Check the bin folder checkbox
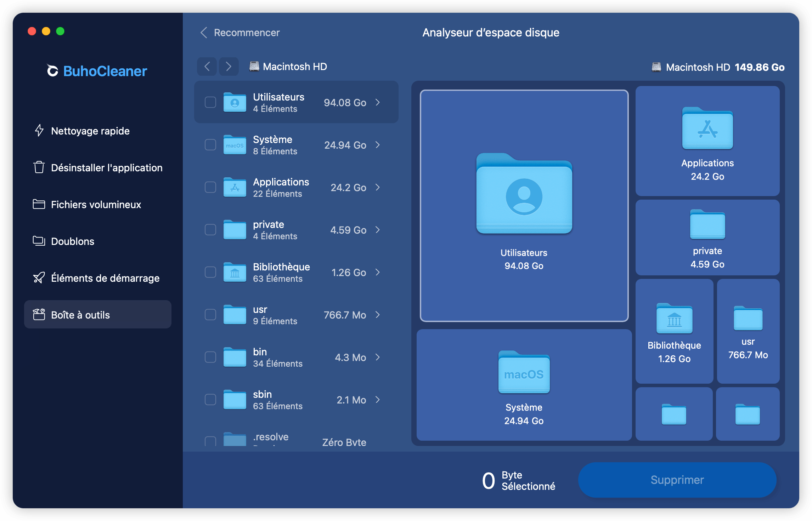The width and height of the screenshot is (812, 521). coord(210,357)
